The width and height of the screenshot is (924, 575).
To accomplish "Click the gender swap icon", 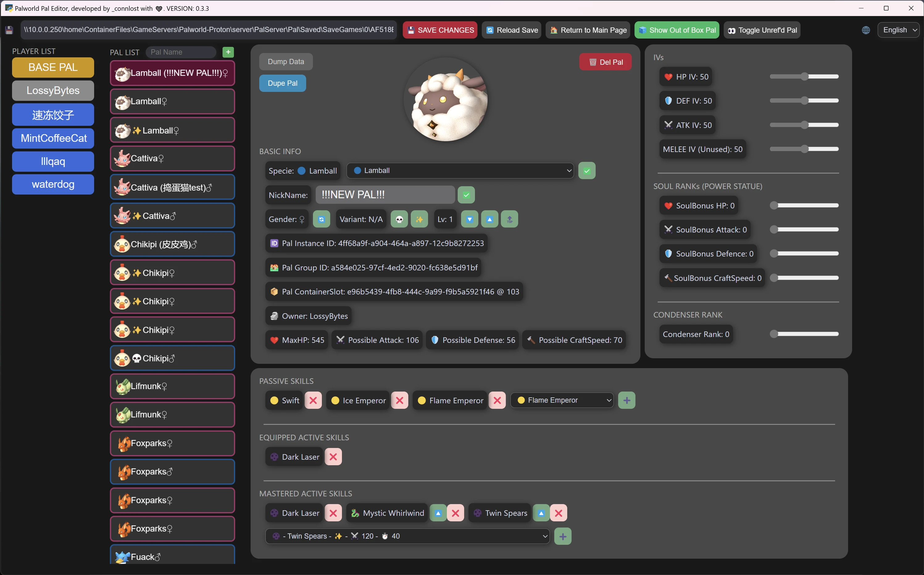I will [321, 220].
